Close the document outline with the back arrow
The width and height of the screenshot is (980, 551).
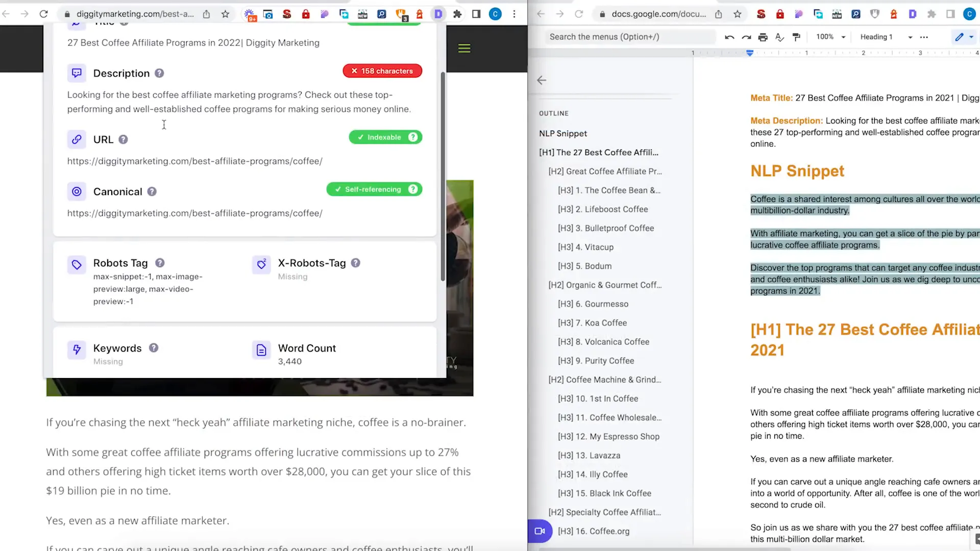[542, 80]
